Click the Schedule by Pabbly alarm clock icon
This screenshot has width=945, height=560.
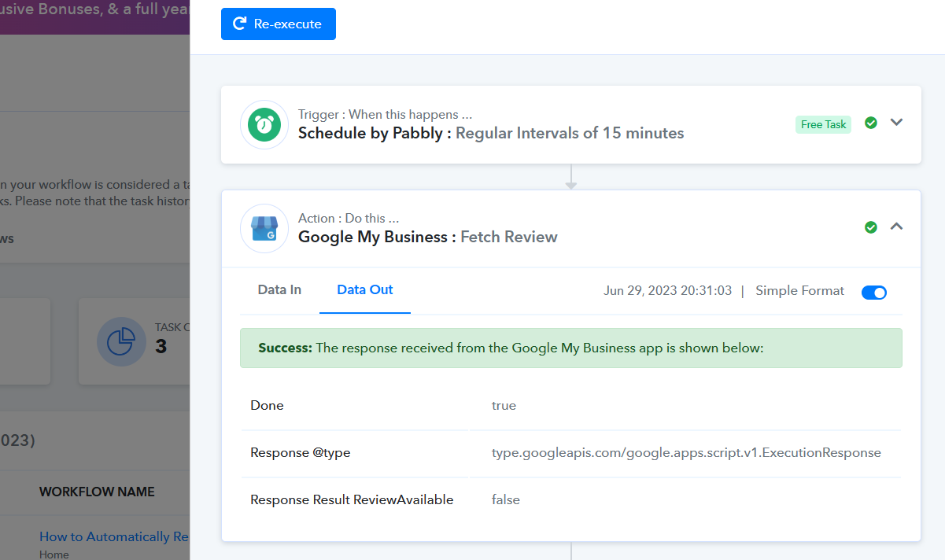click(264, 124)
